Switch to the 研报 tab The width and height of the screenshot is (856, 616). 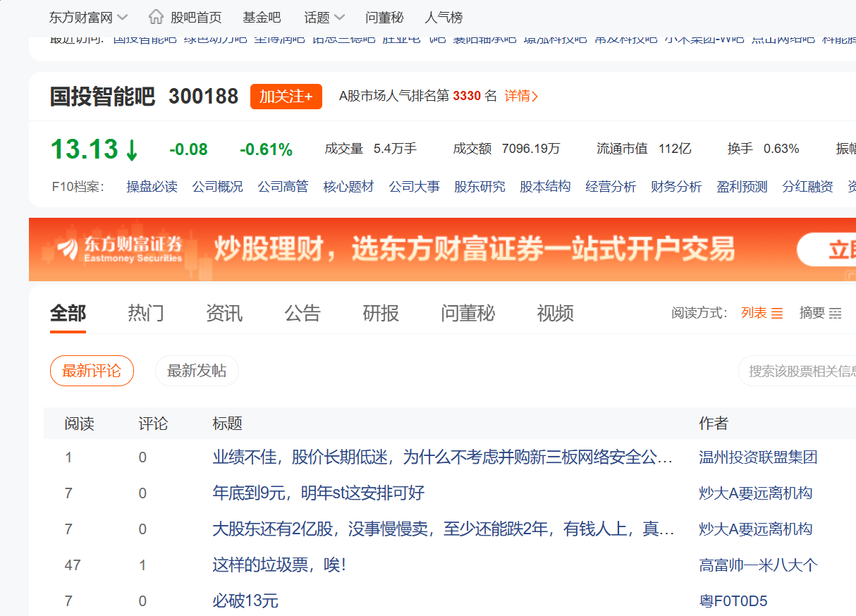[381, 313]
